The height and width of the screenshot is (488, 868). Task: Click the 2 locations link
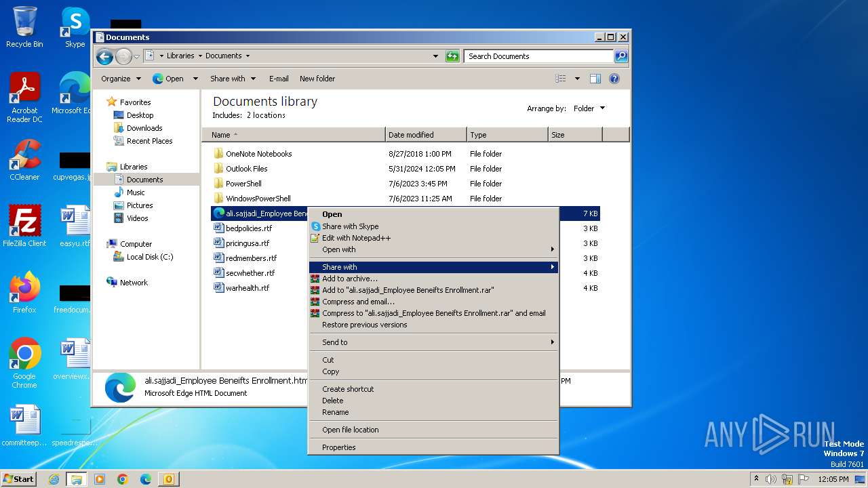pyautogui.click(x=266, y=115)
